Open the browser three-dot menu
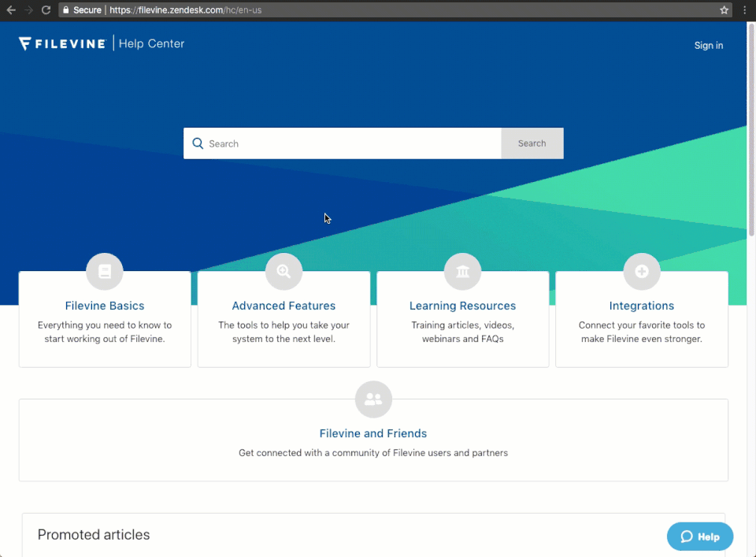 [744, 9]
